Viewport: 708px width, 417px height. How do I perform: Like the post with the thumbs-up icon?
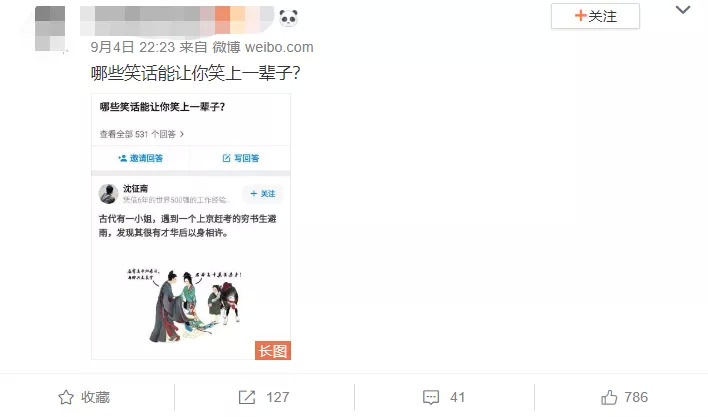tap(609, 397)
